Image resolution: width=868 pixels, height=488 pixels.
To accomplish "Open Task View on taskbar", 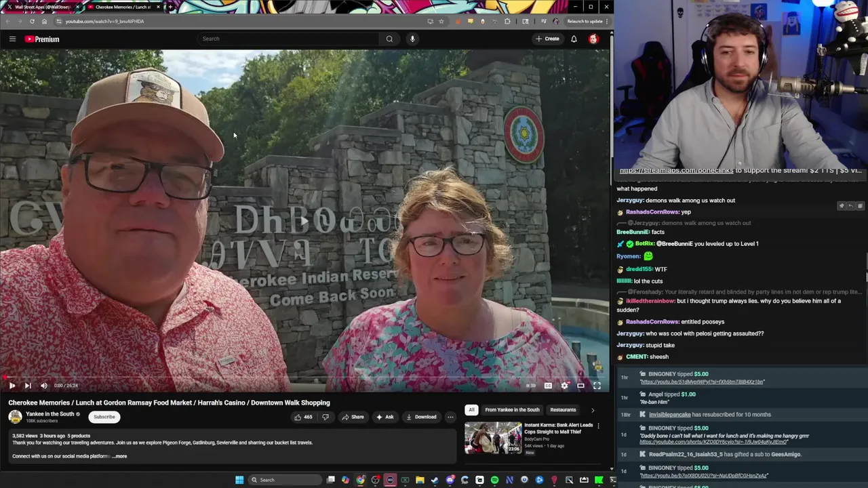I will tap(330, 480).
